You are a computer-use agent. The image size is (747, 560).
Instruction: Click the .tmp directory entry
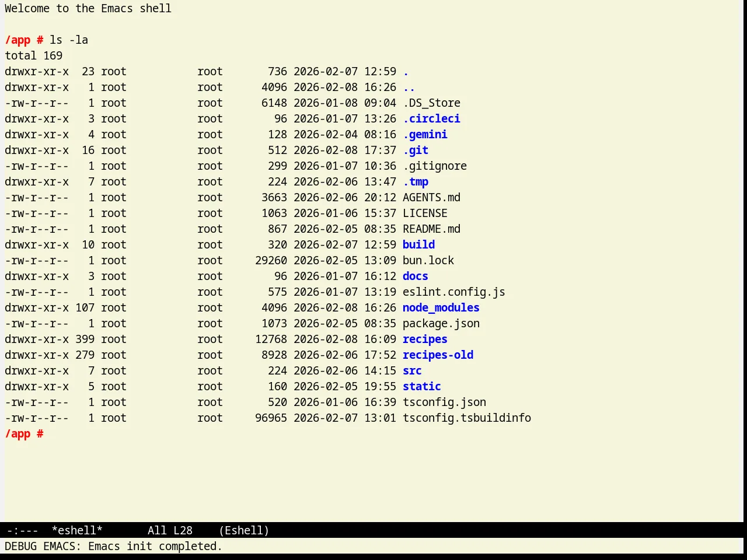click(416, 181)
